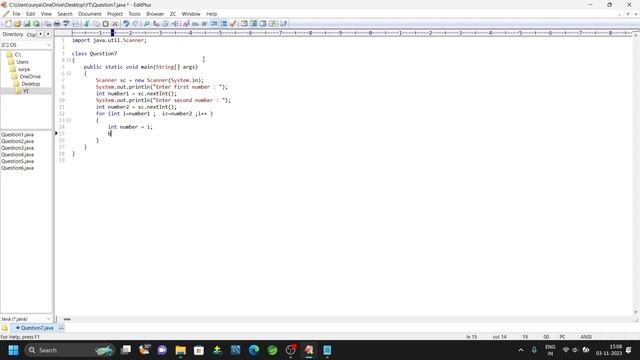Click the vertical scrollbar down arrow
Screen dimensions: 640x360
[x=636, y=312]
